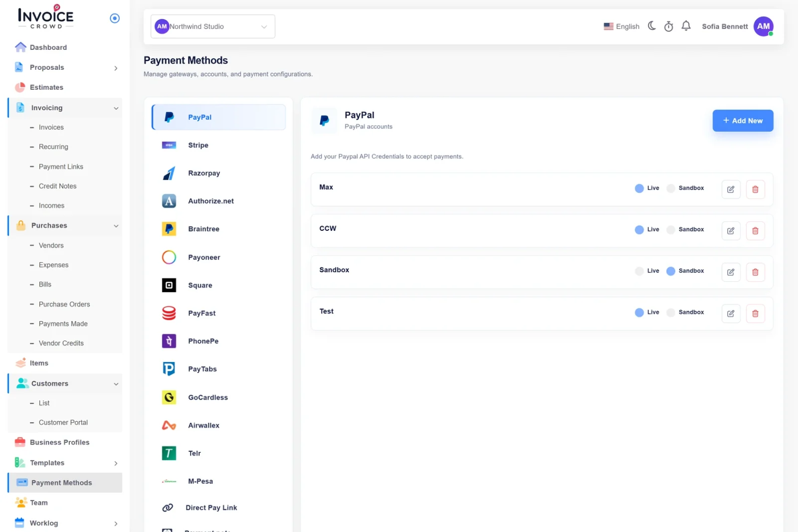Click the Invoice Crowd logo

[46, 16]
